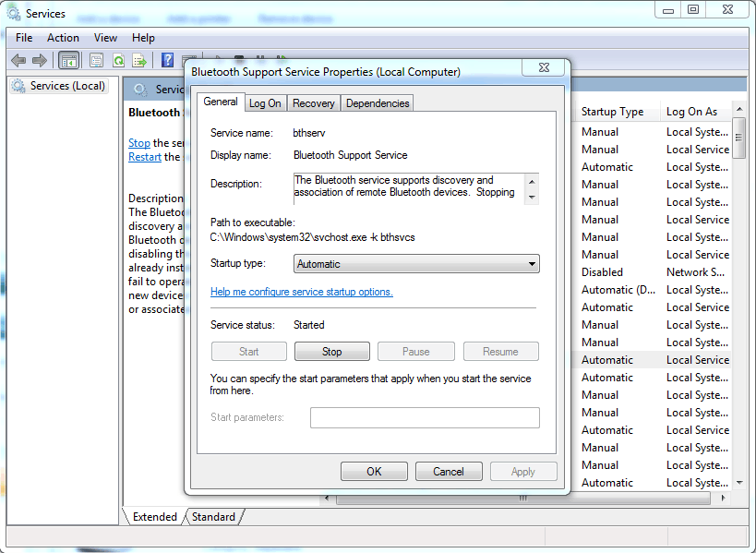Minimize the Services window
Screen dimensions: 756x553
click(x=667, y=10)
